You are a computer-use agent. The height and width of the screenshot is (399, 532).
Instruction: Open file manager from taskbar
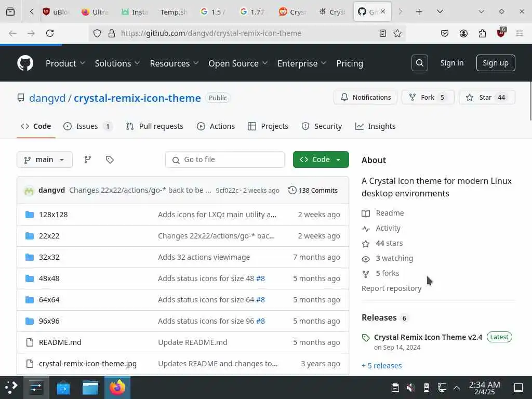90,388
